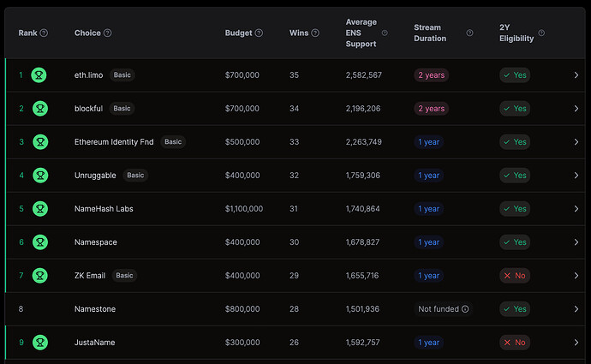Select the Ethereum Identity Fnd choice name
The width and height of the screenshot is (591, 364).
[x=114, y=142]
